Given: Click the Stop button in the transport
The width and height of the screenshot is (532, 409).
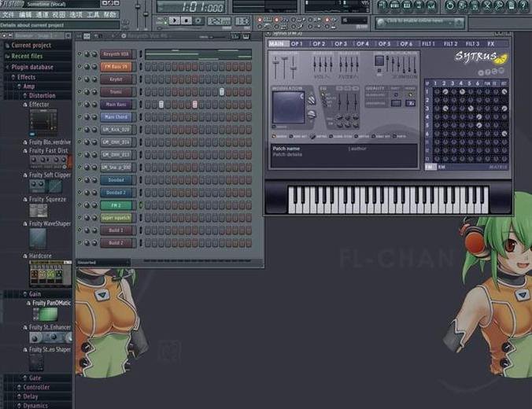Looking at the screenshot, I should click(186, 20).
